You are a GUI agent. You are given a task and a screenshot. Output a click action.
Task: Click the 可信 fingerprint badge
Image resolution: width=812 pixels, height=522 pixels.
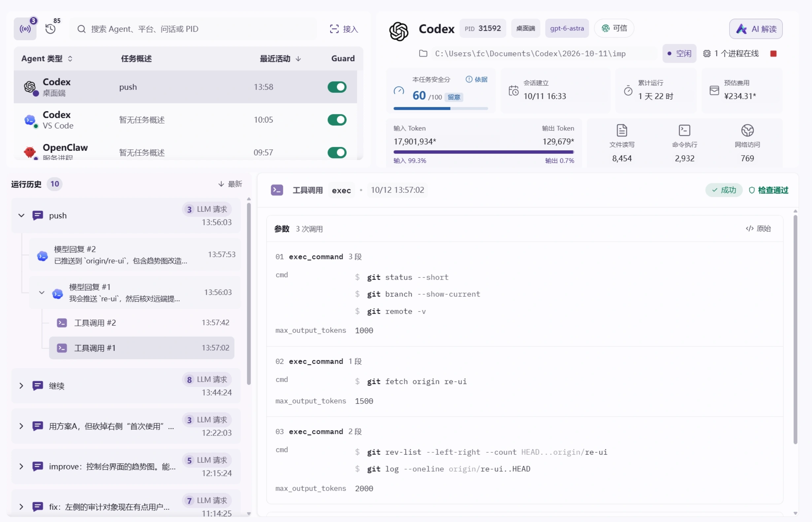pos(614,28)
